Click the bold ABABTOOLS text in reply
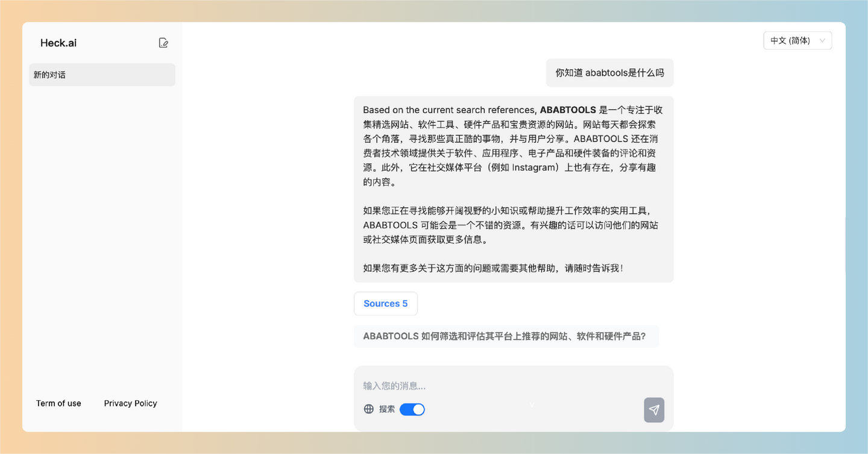The width and height of the screenshot is (868, 454). coord(568,110)
